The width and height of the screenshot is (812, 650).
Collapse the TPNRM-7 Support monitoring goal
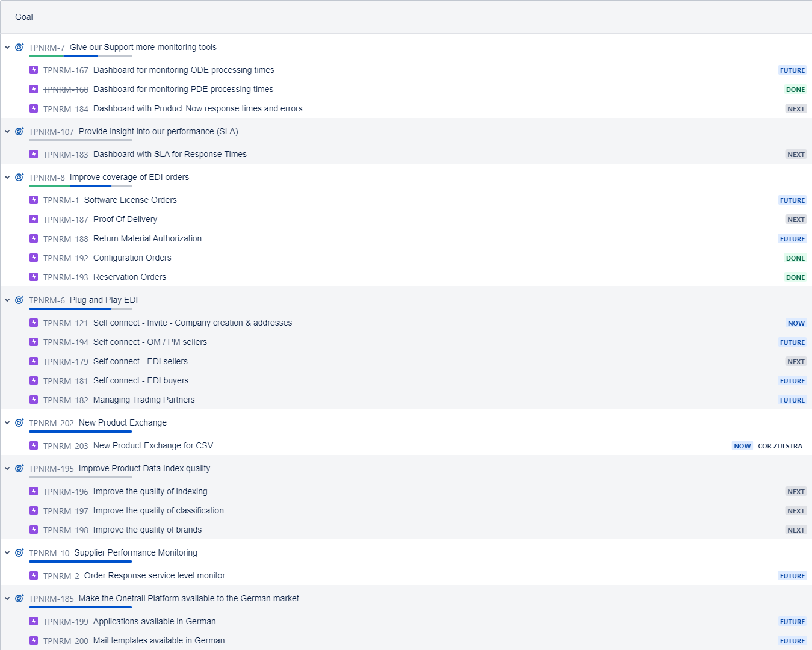[7, 47]
